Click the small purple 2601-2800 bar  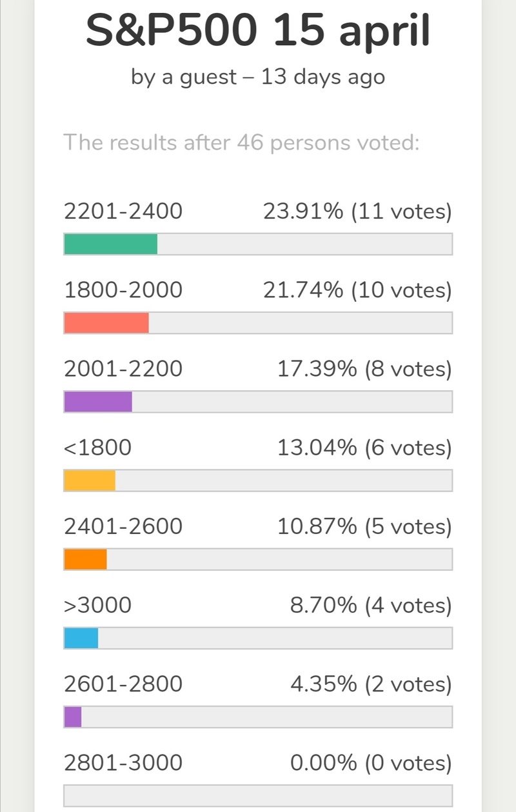[x=73, y=717]
